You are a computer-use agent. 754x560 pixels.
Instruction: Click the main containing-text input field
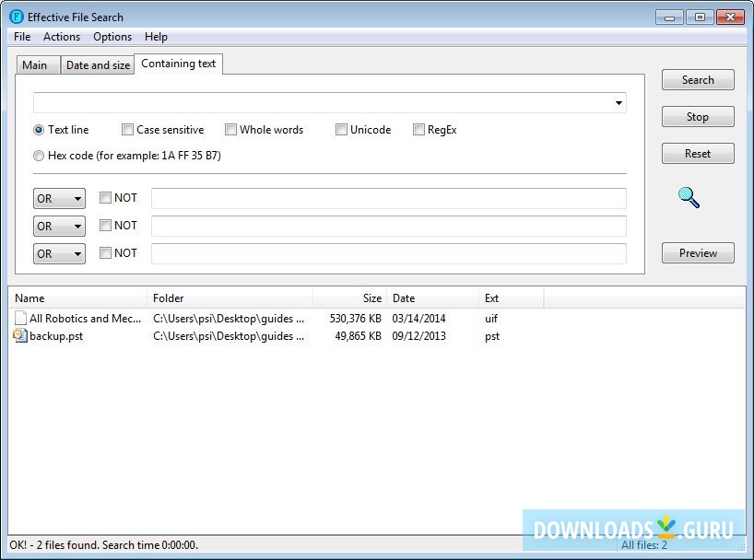[x=329, y=103]
